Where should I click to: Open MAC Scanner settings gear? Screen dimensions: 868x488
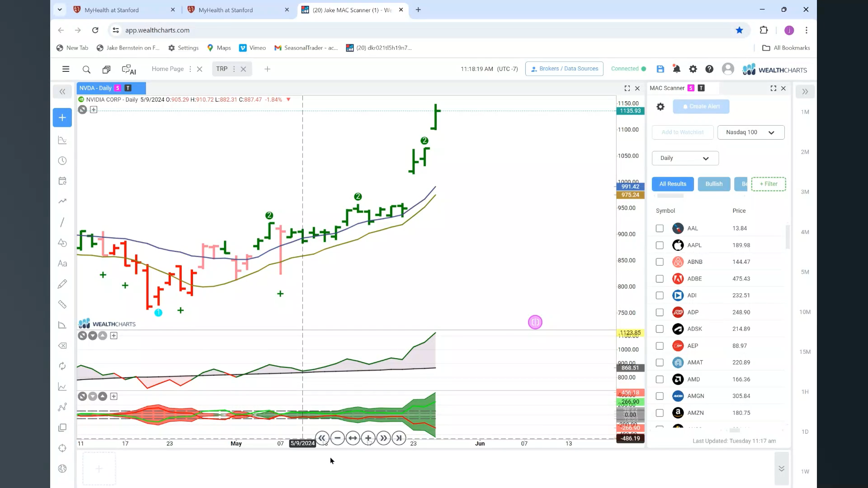[660, 107]
